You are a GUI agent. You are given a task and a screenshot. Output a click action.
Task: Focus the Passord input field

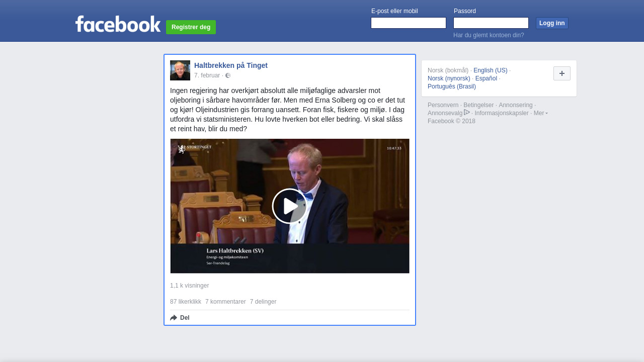tap(491, 23)
